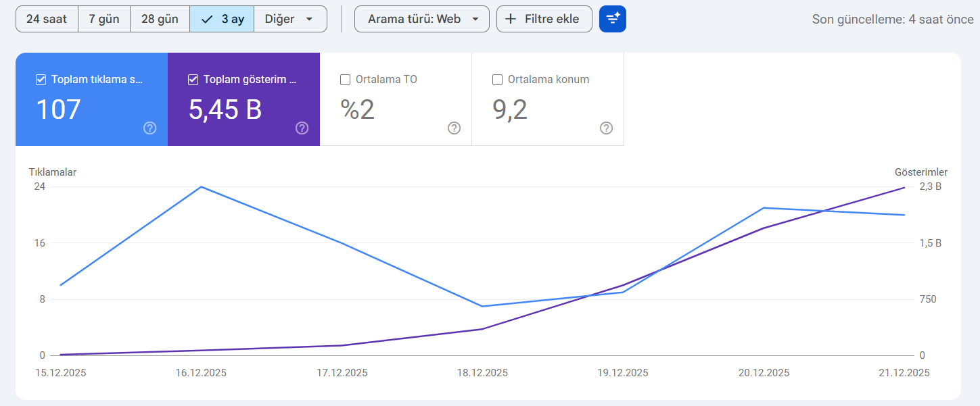Click help icon on Ortalama TO card
Screen dimensions: 980x406
point(454,128)
